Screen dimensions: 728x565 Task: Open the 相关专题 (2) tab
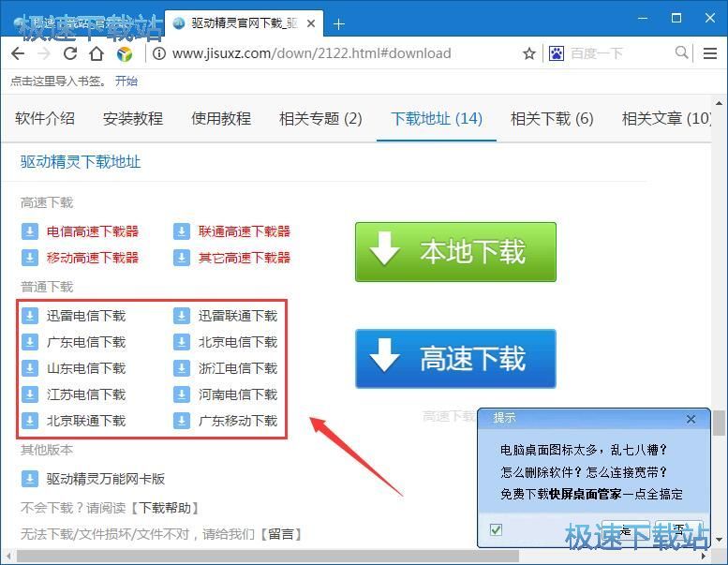point(320,118)
